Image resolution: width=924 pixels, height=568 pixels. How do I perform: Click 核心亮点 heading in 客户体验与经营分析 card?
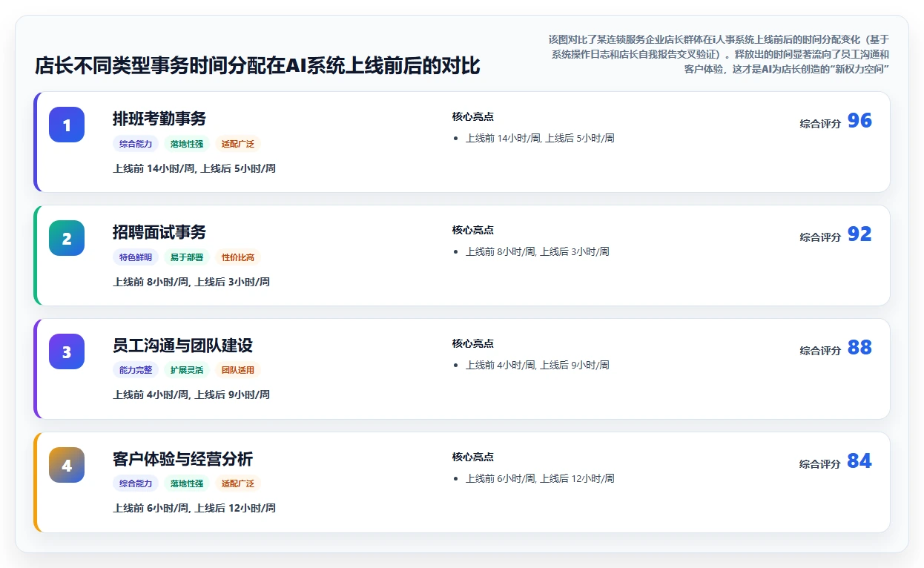[473, 457]
